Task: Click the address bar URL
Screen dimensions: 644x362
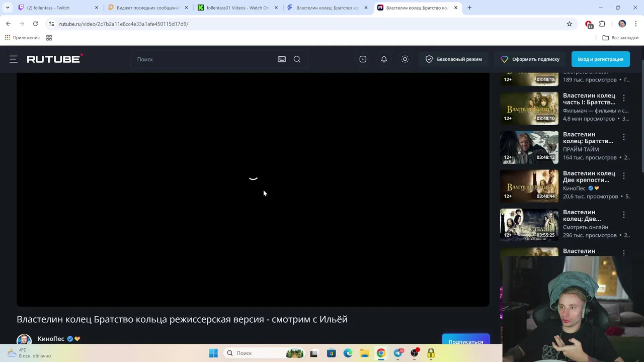Action: [124, 24]
